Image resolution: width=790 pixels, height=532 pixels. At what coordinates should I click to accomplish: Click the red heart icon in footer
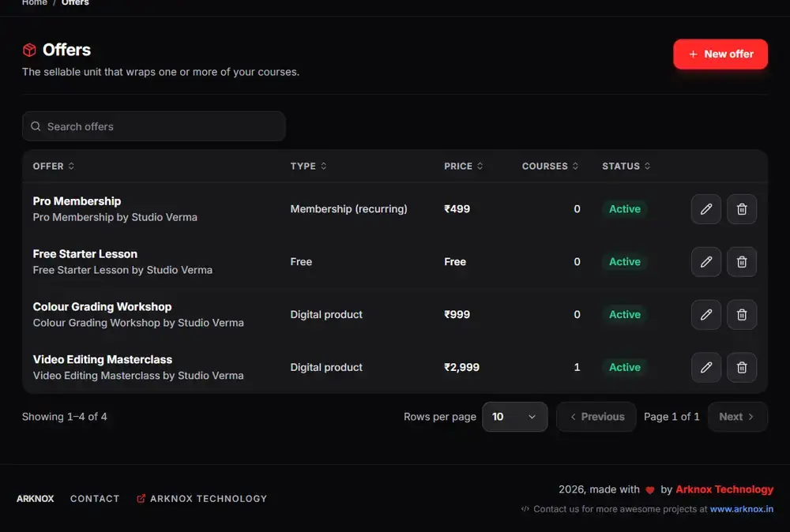pyautogui.click(x=650, y=490)
